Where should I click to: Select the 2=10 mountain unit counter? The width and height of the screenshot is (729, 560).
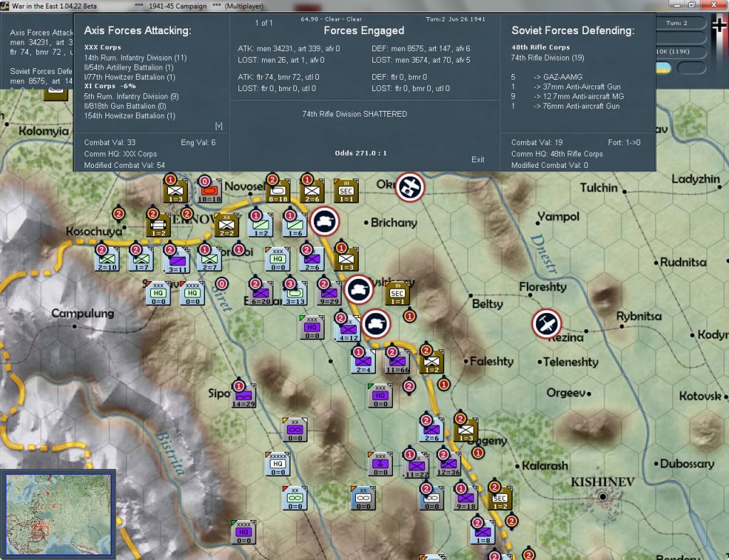pos(107,260)
